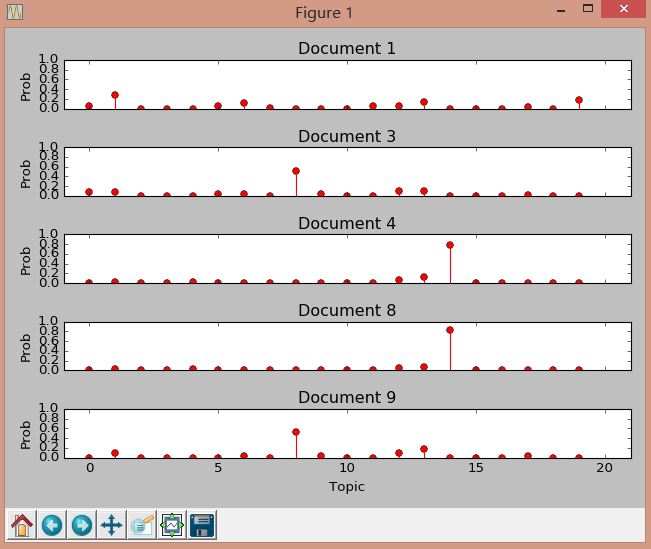Minimize the Figure 1 window

tap(560, 10)
